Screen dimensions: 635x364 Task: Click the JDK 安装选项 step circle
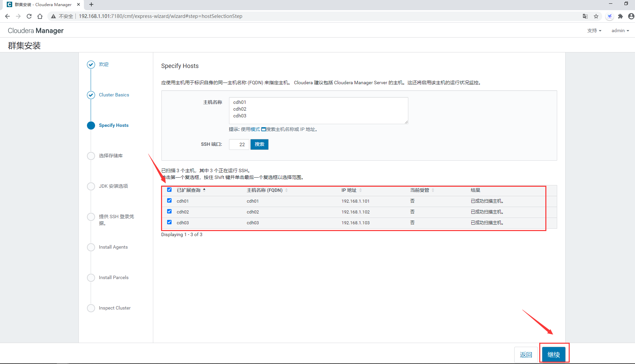click(91, 186)
